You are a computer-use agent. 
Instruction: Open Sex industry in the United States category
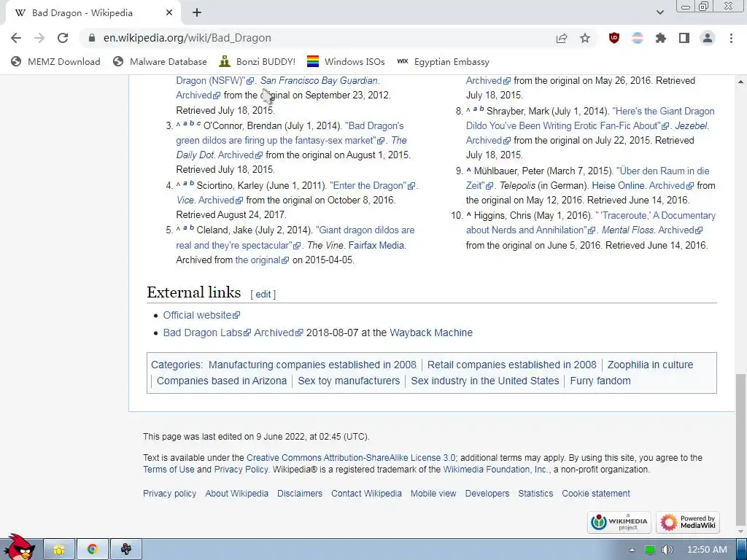tap(485, 381)
